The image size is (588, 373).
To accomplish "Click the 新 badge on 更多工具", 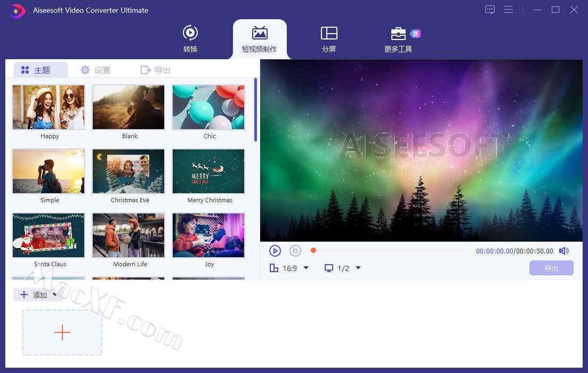I will click(x=415, y=34).
